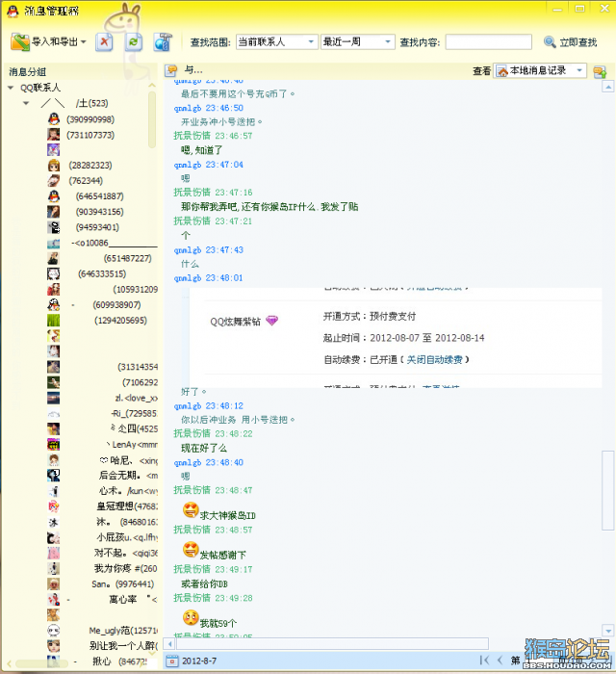Click the purple diamond QQ炫舞紫钻 icon
This screenshot has height=674, width=616.
tap(272, 321)
